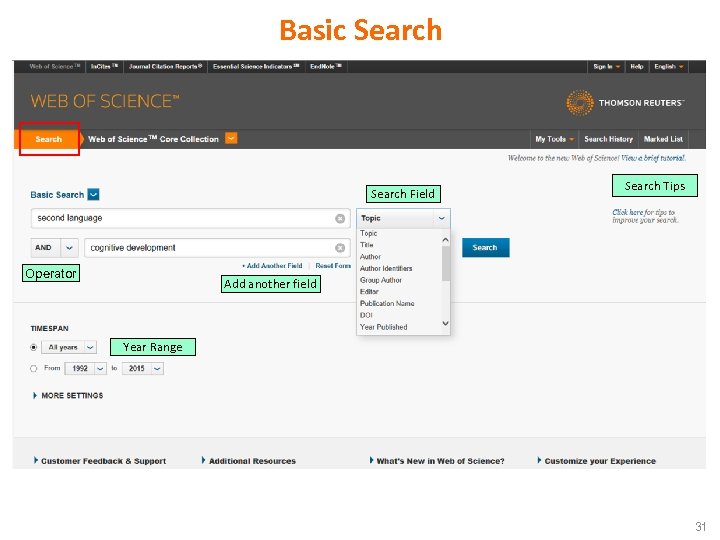Click the Basic Search blue arrow icon

94,195
